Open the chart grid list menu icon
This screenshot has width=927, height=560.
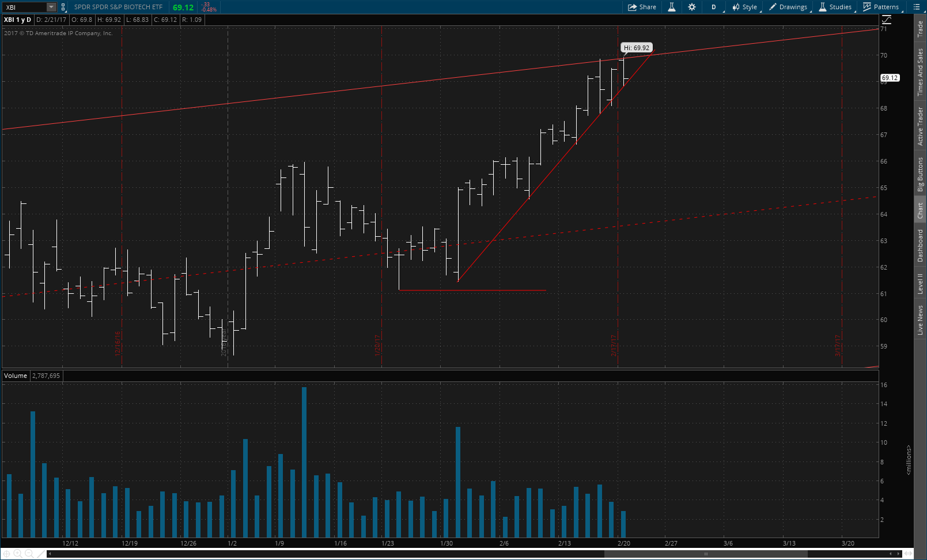[917, 7]
